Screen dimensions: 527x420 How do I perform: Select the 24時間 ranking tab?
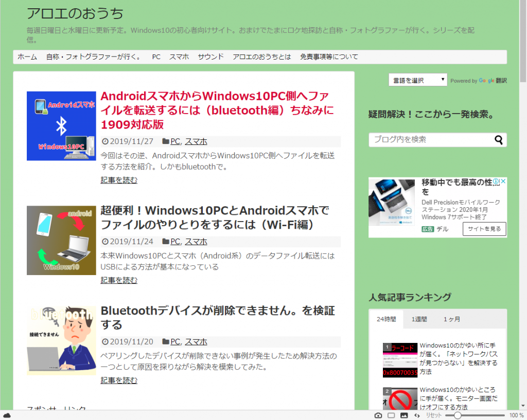(x=386, y=319)
